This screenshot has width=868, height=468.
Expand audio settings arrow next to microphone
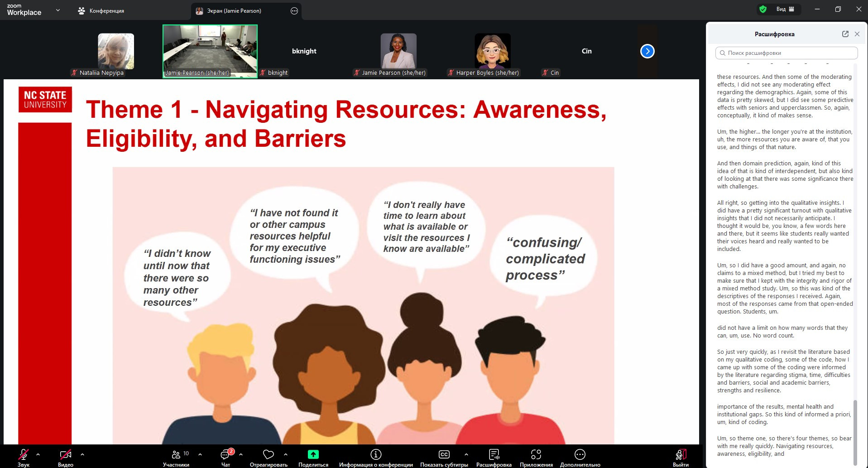[x=38, y=454]
